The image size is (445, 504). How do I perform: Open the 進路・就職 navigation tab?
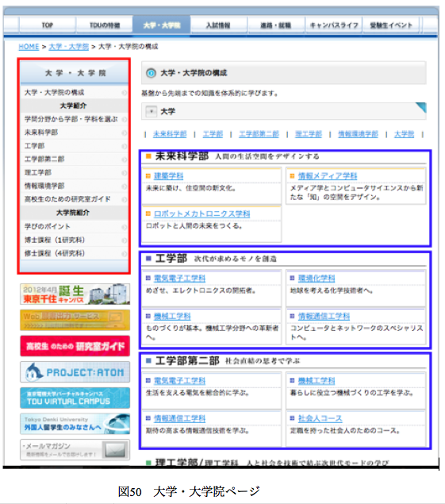point(276,25)
